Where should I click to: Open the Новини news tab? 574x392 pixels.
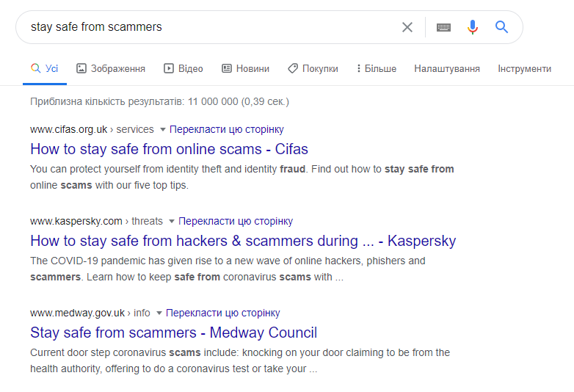(x=245, y=68)
